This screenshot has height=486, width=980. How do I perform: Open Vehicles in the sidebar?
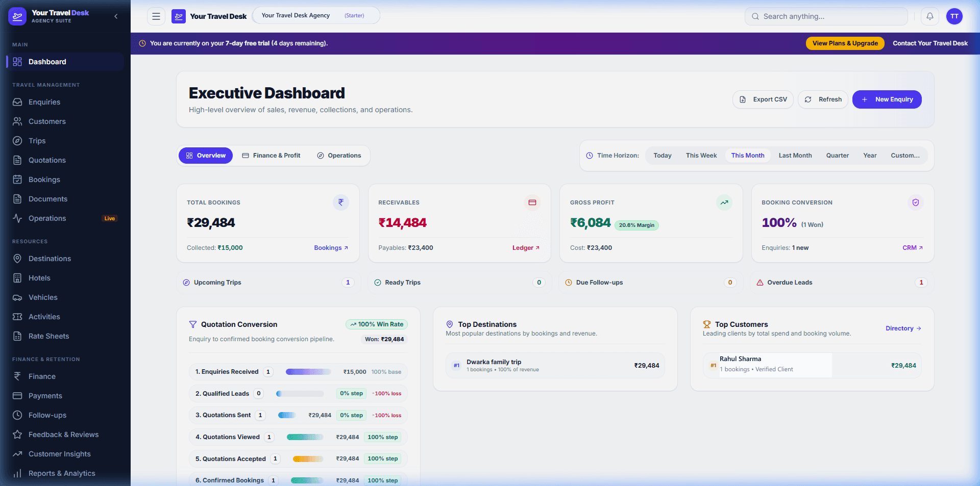coord(65,297)
